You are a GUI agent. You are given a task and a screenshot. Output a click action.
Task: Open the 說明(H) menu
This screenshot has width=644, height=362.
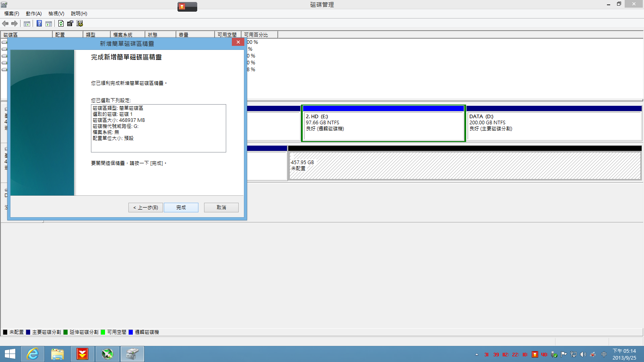[x=79, y=14]
